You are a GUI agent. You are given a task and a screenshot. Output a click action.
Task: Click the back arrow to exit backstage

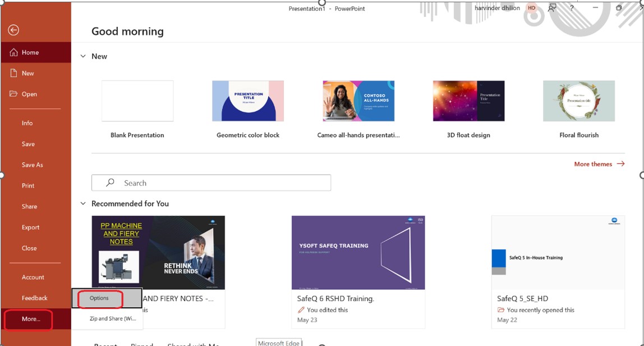tap(13, 30)
